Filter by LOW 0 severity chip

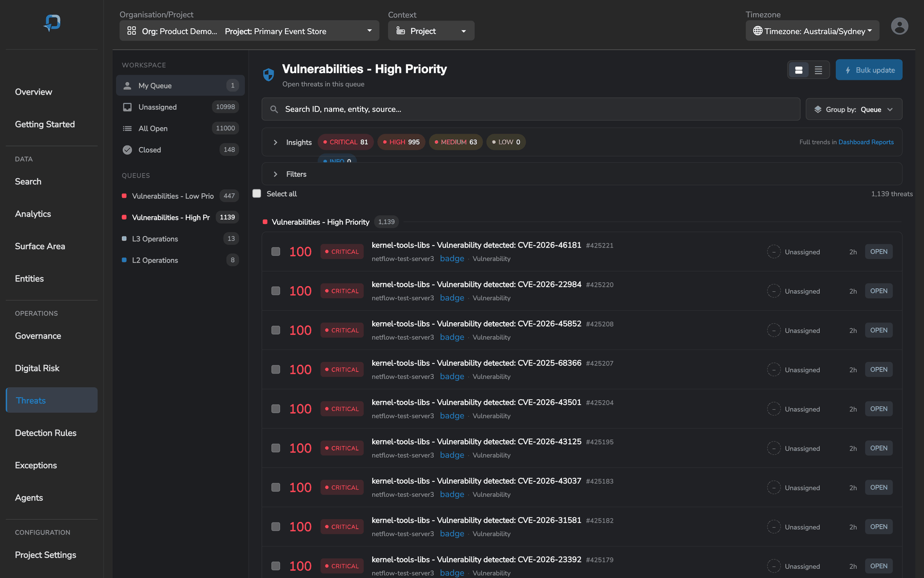[x=506, y=142]
